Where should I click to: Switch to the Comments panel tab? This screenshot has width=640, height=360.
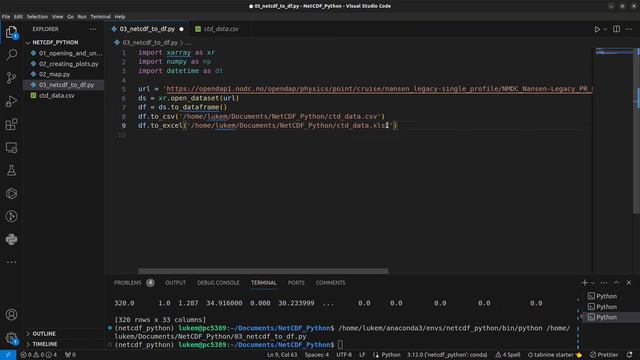[x=330, y=283]
